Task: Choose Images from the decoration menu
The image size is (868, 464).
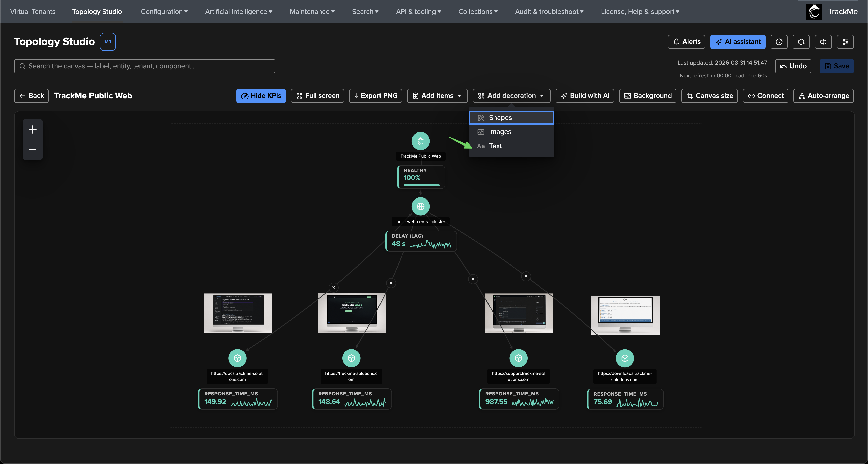Action: pyautogui.click(x=512, y=132)
